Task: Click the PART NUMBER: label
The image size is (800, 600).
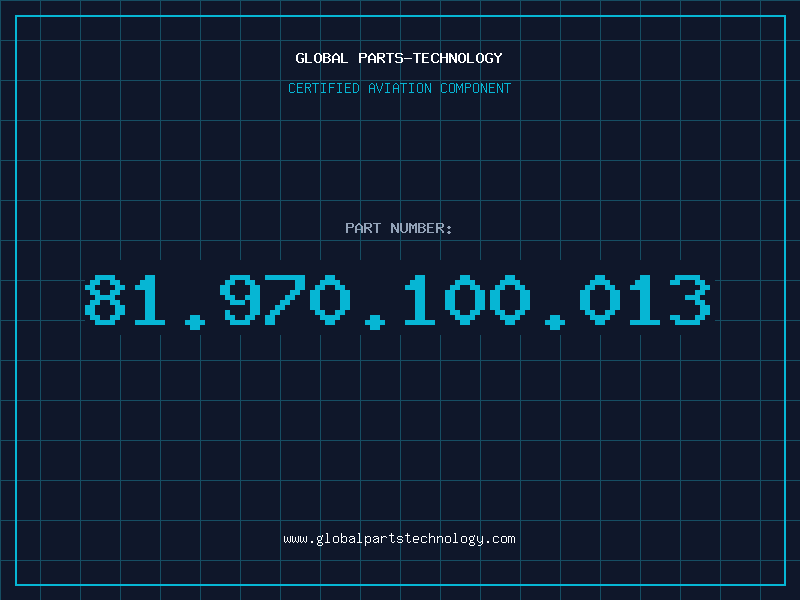Action: coord(399,228)
